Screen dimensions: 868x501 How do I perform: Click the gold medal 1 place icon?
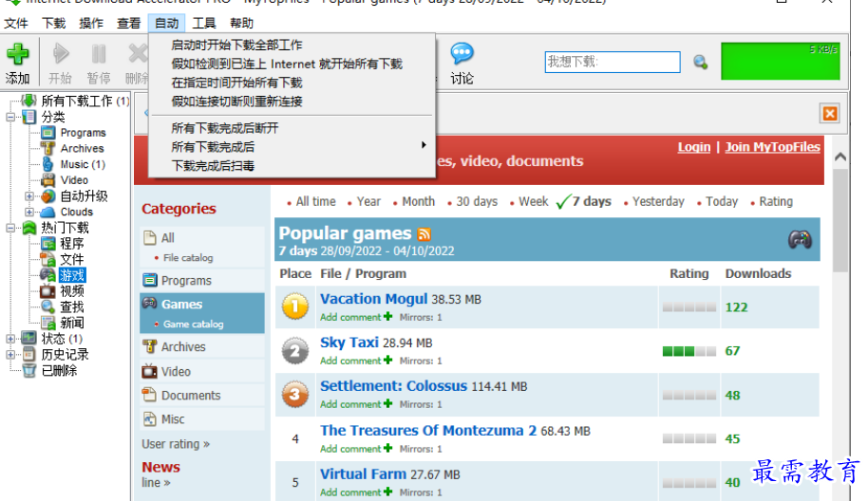(x=295, y=306)
